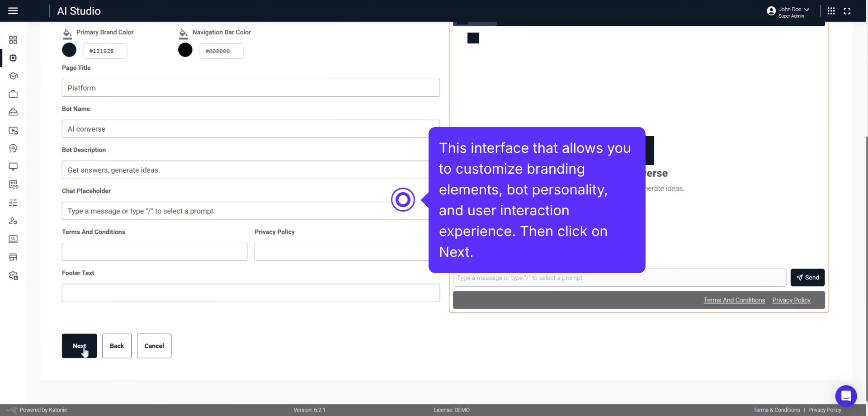Click the Primary Brand Color swatch
The width and height of the screenshot is (868, 416).
coord(69,50)
